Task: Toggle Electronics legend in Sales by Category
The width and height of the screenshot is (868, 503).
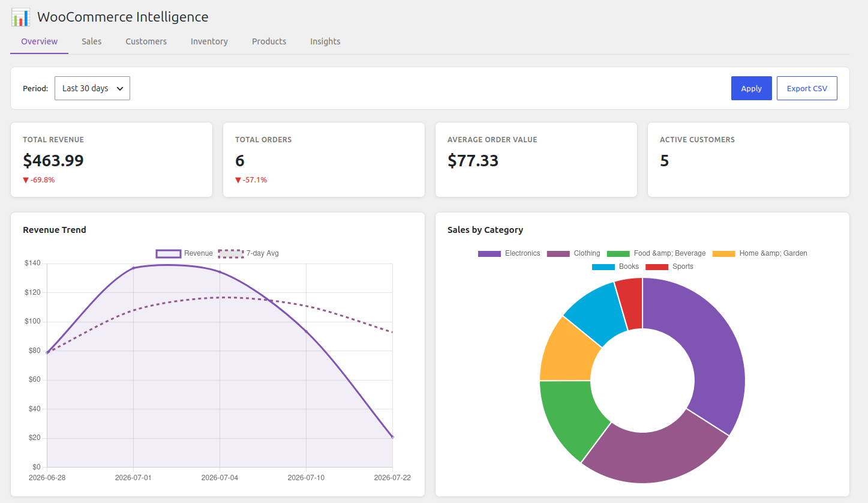Action: point(509,253)
